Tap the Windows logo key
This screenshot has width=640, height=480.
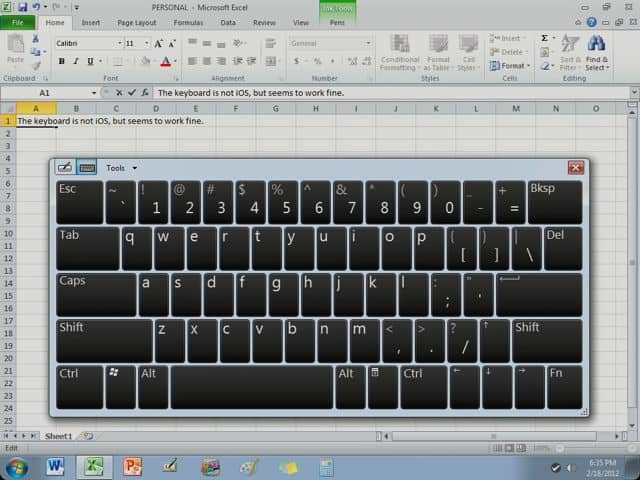(121, 387)
